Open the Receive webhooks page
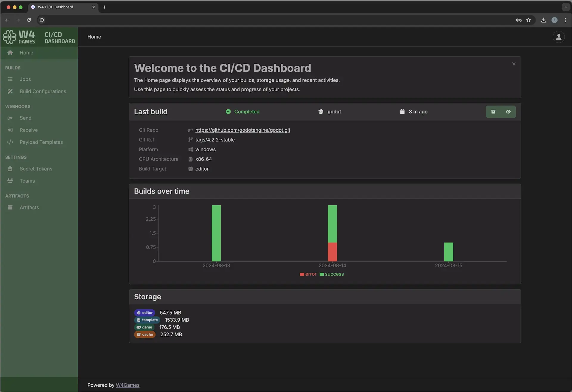This screenshot has height=392, width=572. [x=29, y=130]
